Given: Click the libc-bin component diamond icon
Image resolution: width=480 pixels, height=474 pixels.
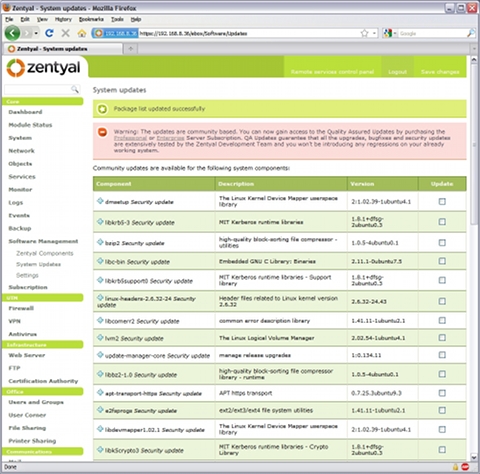Looking at the screenshot, I should coord(100,261).
